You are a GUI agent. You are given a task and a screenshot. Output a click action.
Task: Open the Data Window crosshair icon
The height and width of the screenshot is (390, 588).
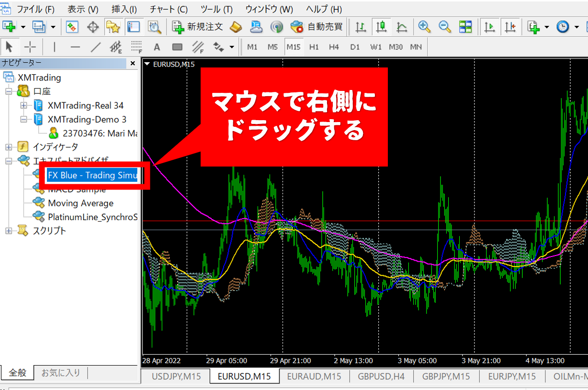[93, 27]
